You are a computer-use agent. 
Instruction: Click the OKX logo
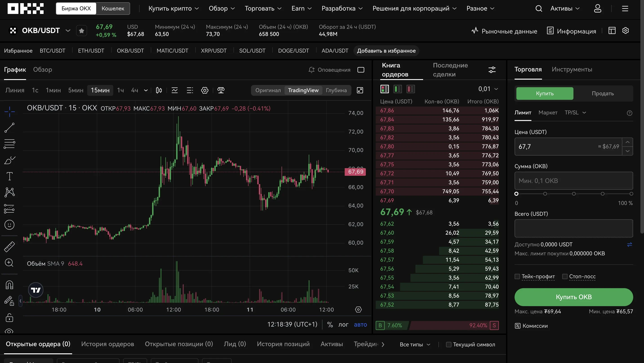point(25,9)
